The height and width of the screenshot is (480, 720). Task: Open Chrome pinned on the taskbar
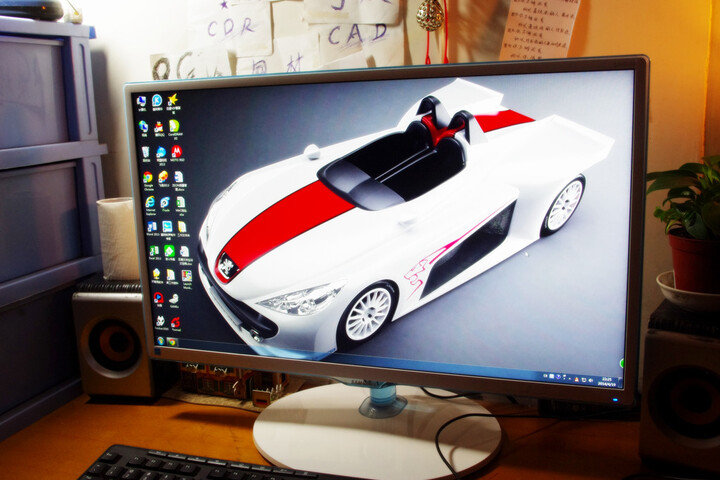[x=172, y=342]
